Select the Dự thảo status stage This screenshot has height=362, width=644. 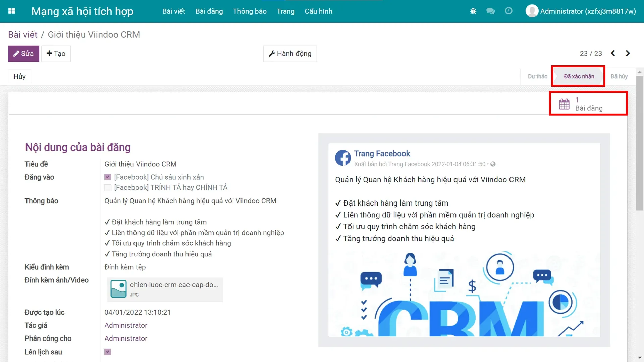click(537, 76)
